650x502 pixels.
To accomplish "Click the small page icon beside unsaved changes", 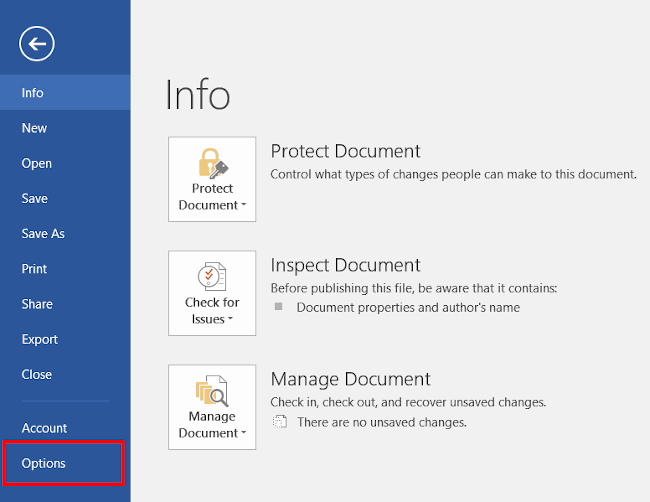I will pos(280,422).
